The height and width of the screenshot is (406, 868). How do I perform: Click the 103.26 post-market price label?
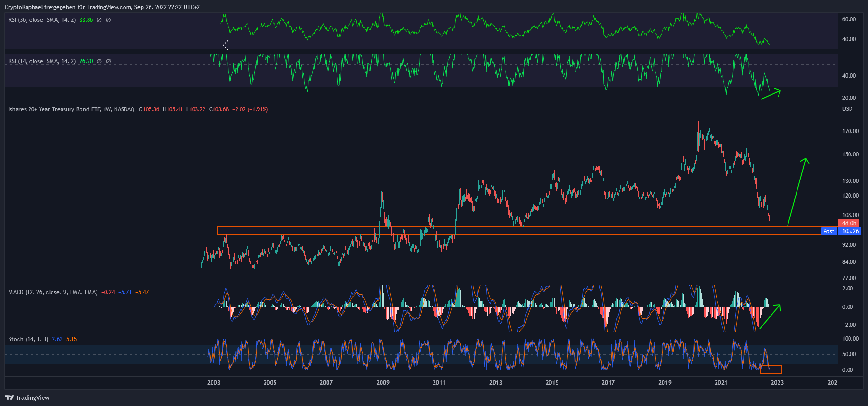[850, 231]
